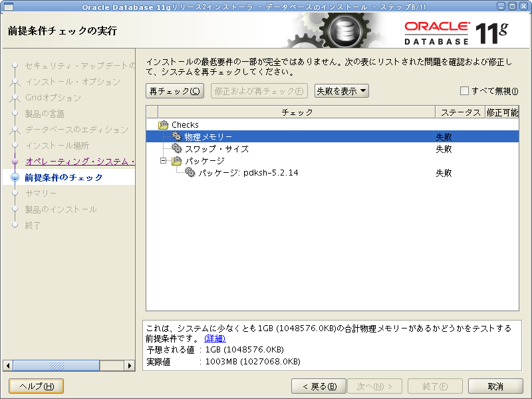The height and width of the screenshot is (399, 532).
Task: Click the 失敗 status of スワップ・サイズ
Action: tap(444, 149)
